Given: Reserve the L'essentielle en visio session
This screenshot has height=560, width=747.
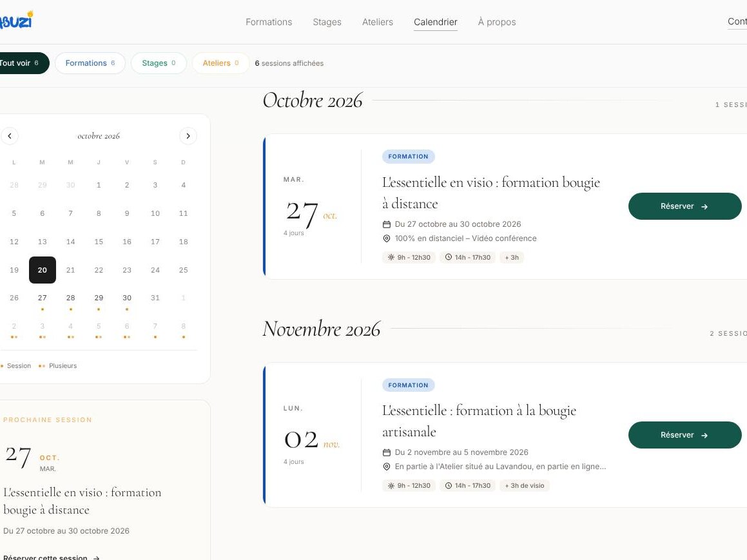Looking at the screenshot, I should 684,206.
